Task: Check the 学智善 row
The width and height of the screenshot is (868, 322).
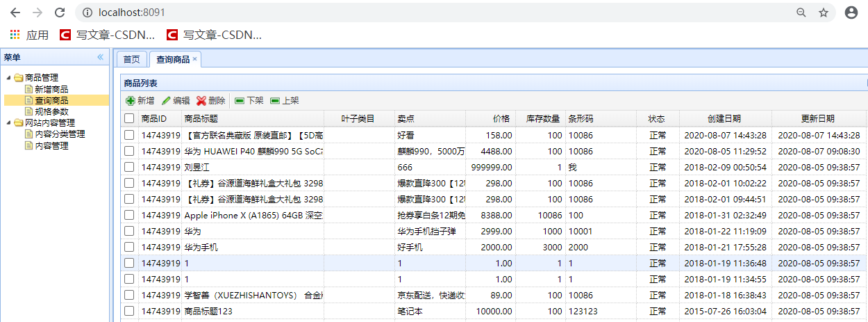Action: [129, 295]
